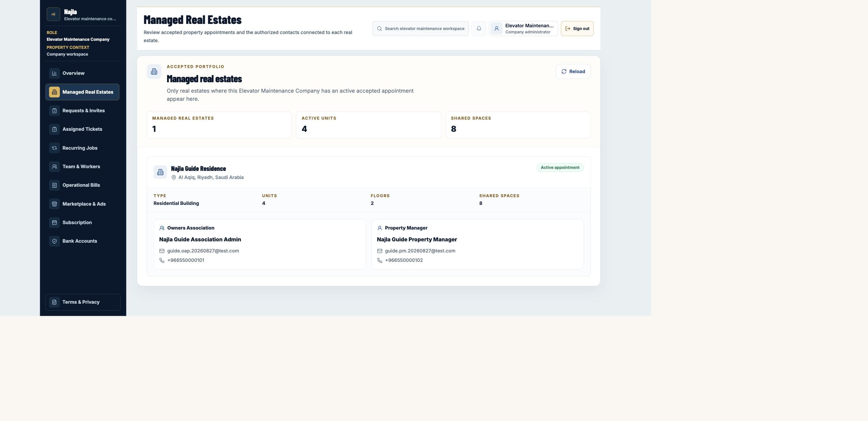The width and height of the screenshot is (868, 421).
Task: Click the phone icon beside +966550000102
Action: [x=379, y=260]
